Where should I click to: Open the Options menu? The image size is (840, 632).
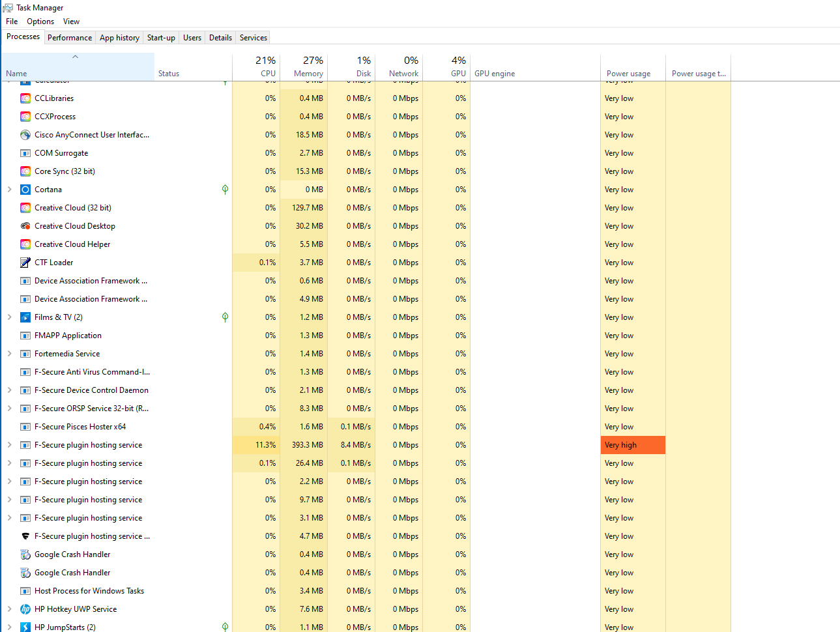click(40, 22)
